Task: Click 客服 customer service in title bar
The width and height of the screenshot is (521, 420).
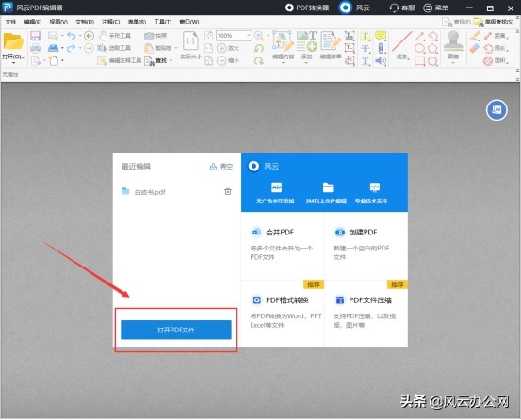Action: (x=402, y=8)
